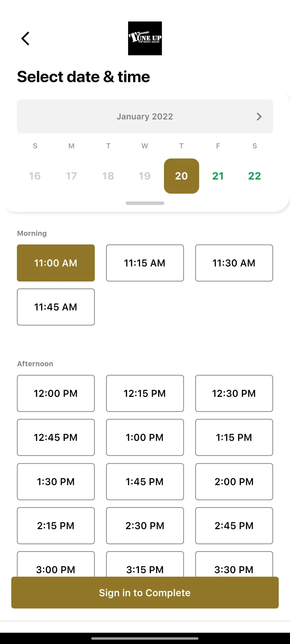Select the 11:00 AM time slot
The height and width of the screenshot is (644, 290).
point(56,263)
